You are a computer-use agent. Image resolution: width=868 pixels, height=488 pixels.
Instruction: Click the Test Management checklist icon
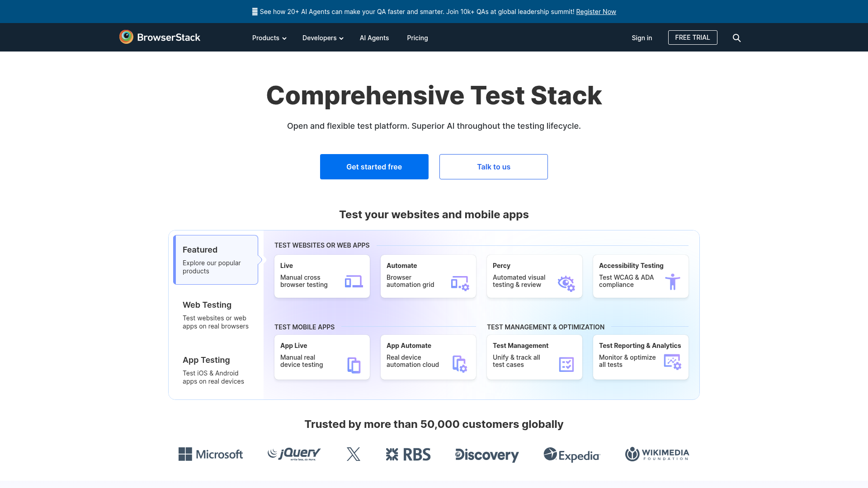click(x=566, y=363)
